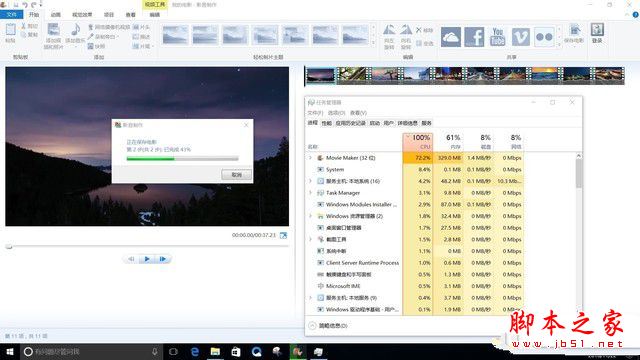Select the Flickr share icon
640x360 pixels.
[544, 37]
